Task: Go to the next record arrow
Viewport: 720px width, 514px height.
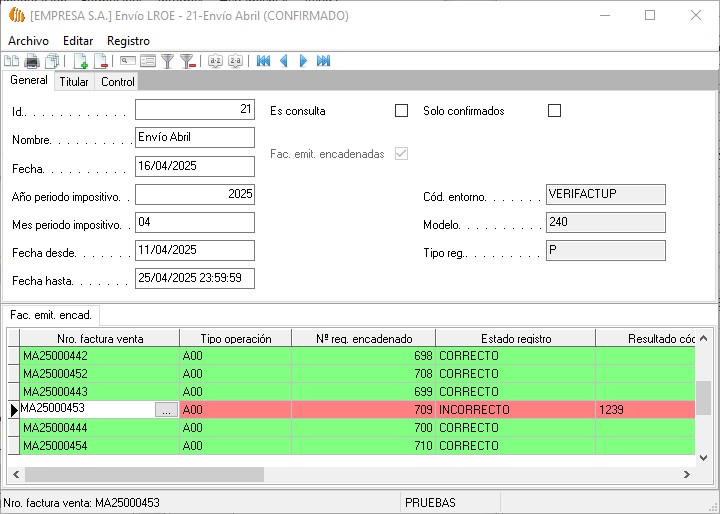Action: (x=303, y=61)
